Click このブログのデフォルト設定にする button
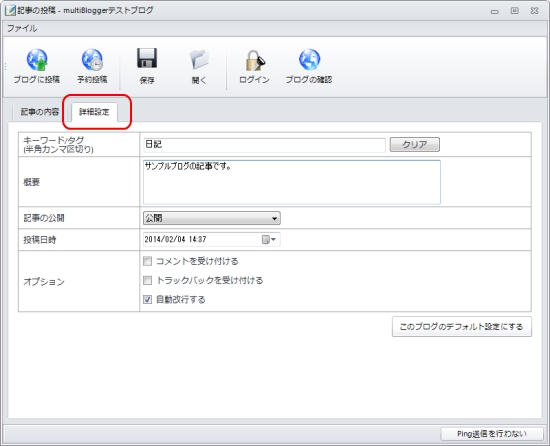 point(462,327)
